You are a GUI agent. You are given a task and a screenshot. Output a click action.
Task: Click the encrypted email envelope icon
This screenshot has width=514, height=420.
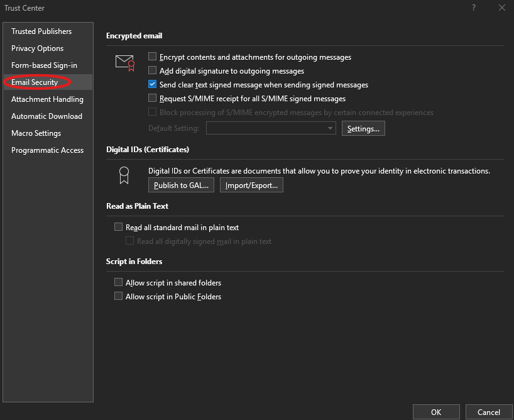coord(125,62)
